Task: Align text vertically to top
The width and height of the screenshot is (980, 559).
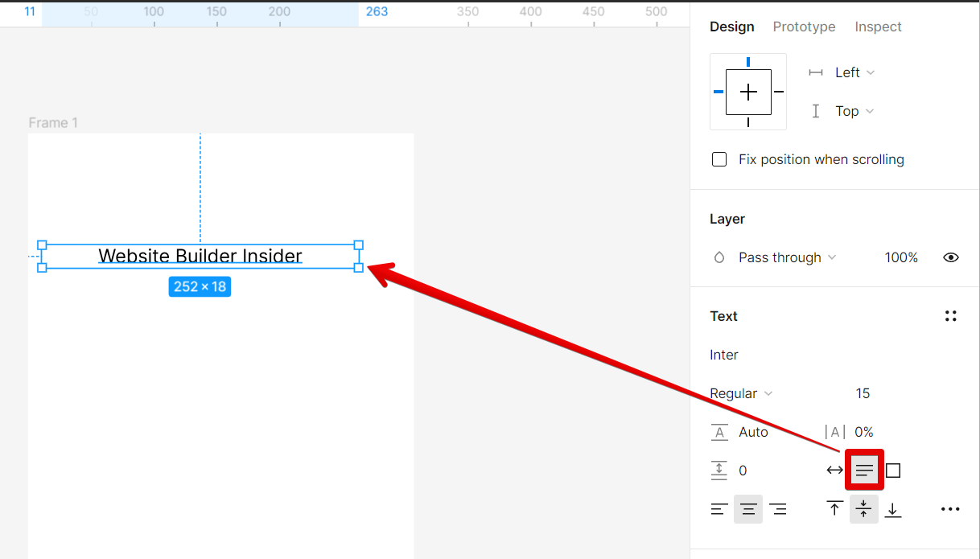Action: coord(834,508)
